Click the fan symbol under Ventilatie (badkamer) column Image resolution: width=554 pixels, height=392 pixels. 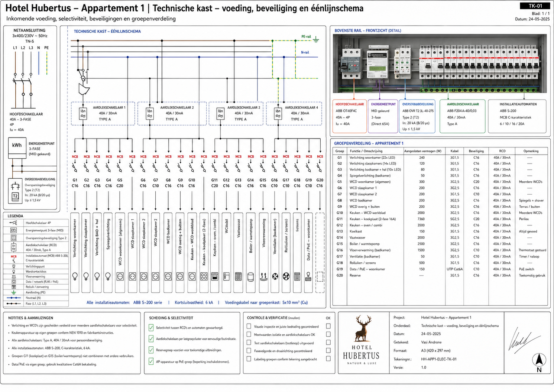[275, 276]
